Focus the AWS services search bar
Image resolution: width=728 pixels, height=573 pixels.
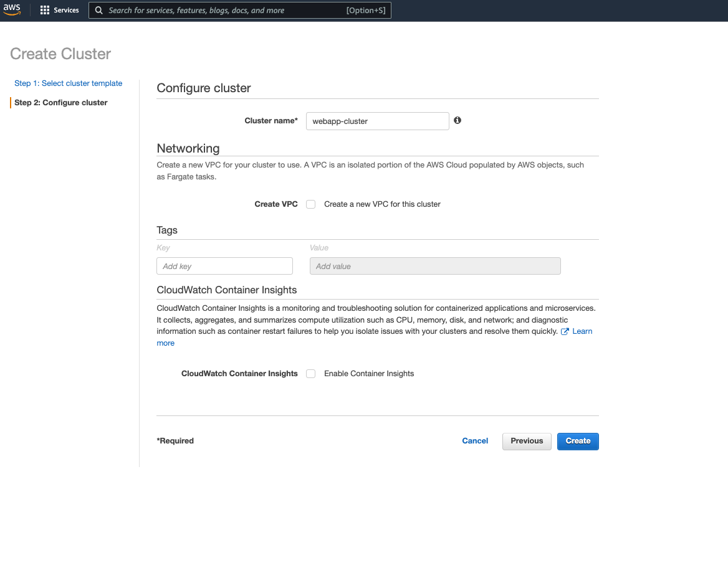point(237,10)
